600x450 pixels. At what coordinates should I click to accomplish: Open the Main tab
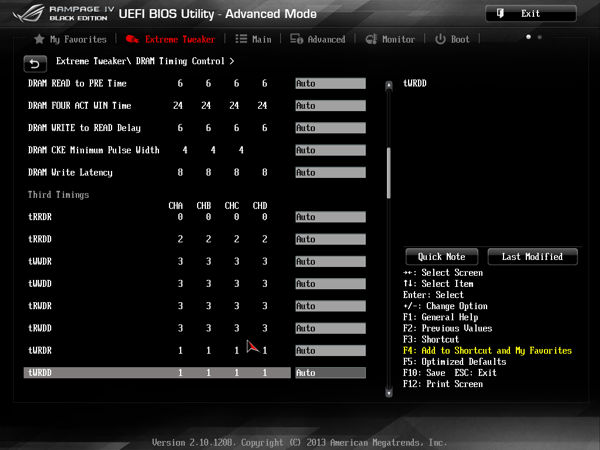point(253,39)
